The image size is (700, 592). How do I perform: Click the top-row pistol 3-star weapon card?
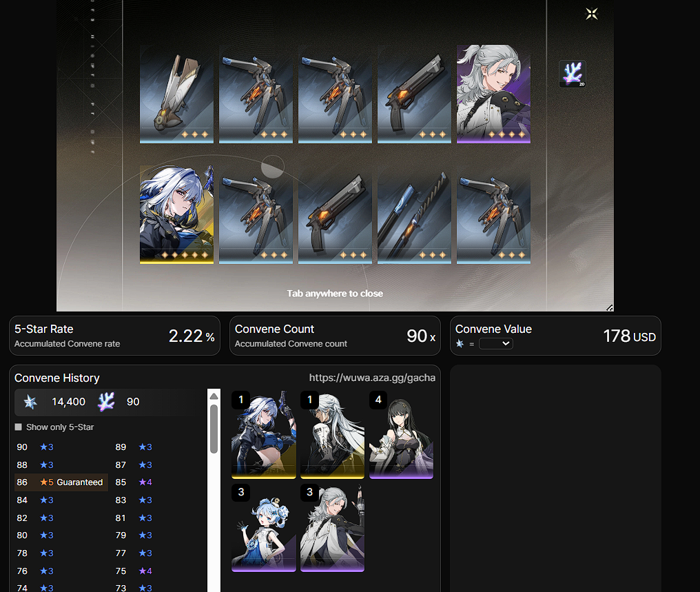pyautogui.click(x=414, y=94)
